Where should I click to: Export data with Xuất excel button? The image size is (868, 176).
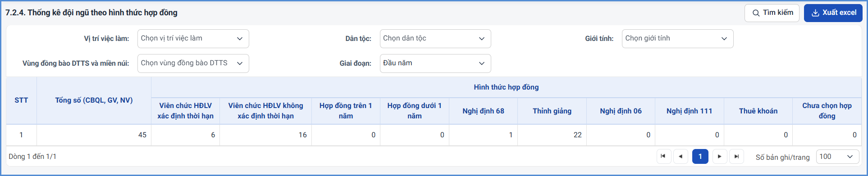(x=833, y=13)
